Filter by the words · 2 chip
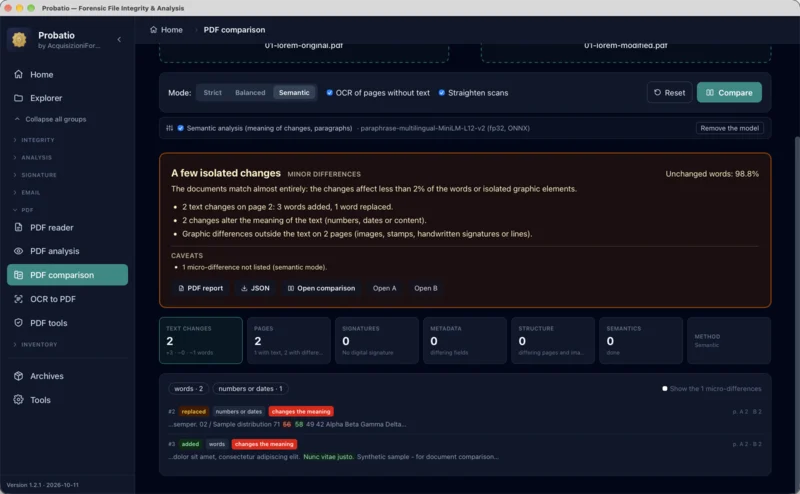Image resolution: width=800 pixels, height=494 pixels. [x=188, y=389]
